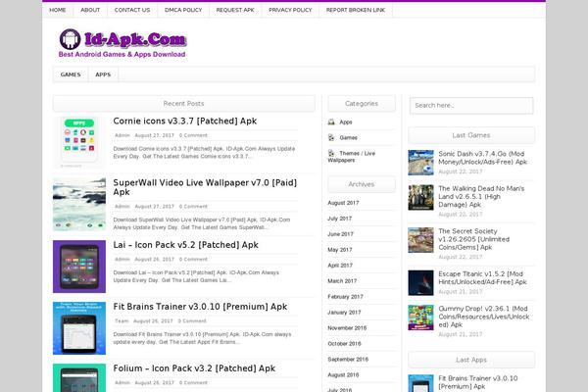Open The Walking Dead No Man's Land link
Viewport: 588px width, 392px height.
coord(481,197)
